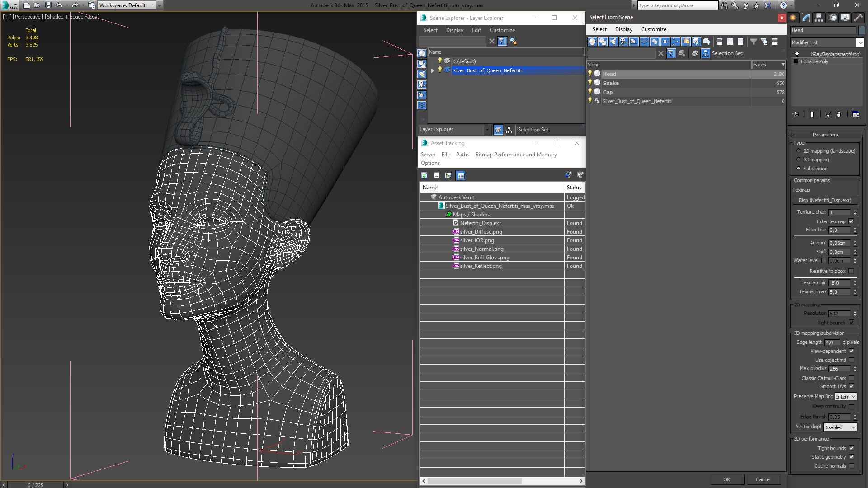
Task: Toggle Static geometry checkbox
Action: pyautogui.click(x=851, y=457)
